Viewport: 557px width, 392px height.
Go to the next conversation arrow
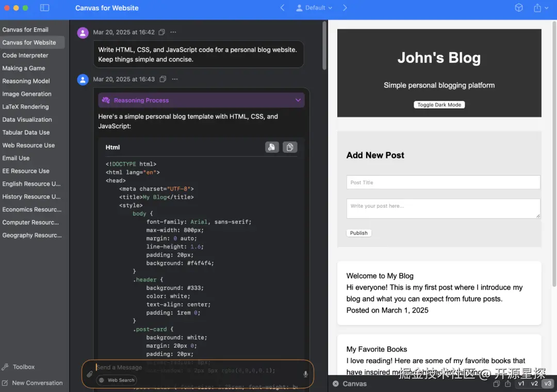pyautogui.click(x=345, y=8)
